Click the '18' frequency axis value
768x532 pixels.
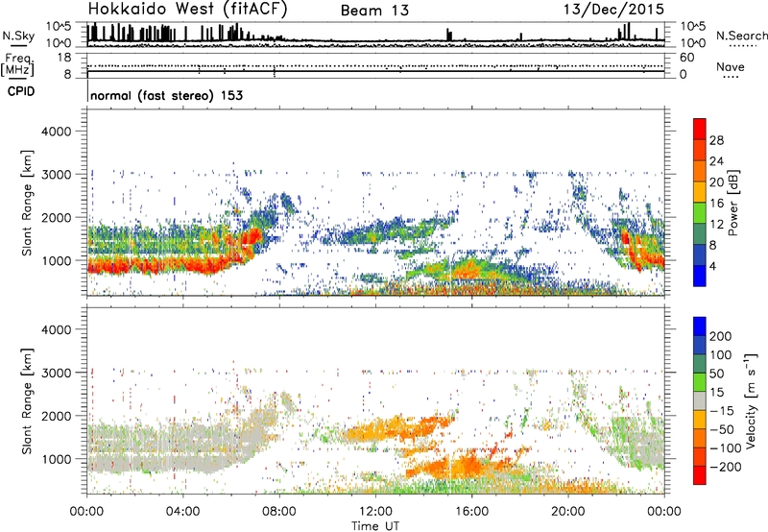[64, 58]
